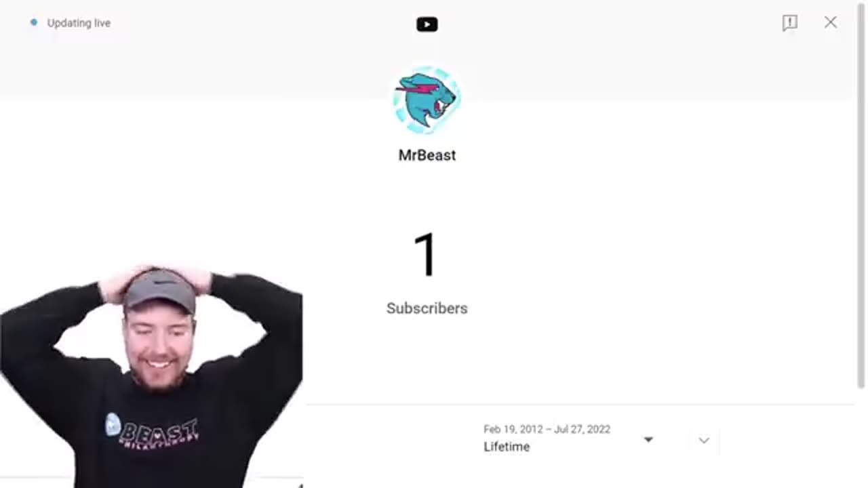The height and width of the screenshot is (488, 868).
Task: Click the small blue badge on the sweatshirt
Action: pyautogui.click(x=112, y=424)
